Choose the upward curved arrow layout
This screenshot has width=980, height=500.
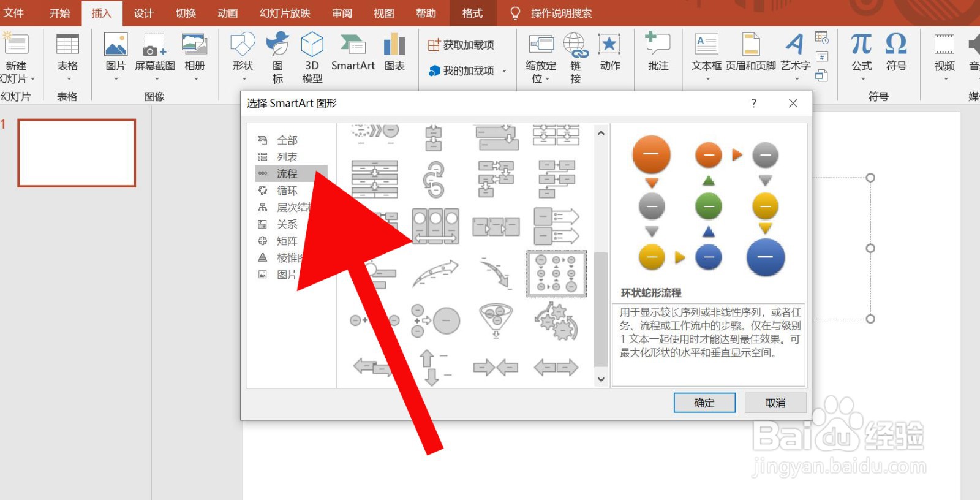click(435, 274)
